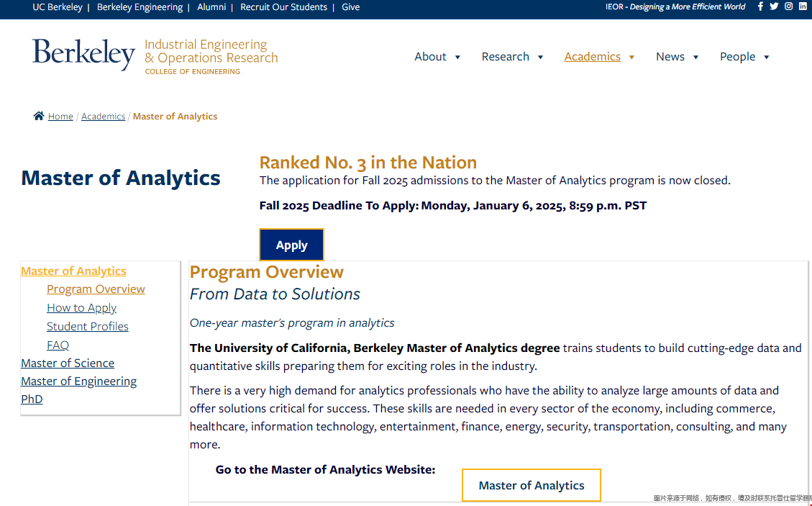
Task: Click the LinkedIn icon
Action: click(803, 6)
